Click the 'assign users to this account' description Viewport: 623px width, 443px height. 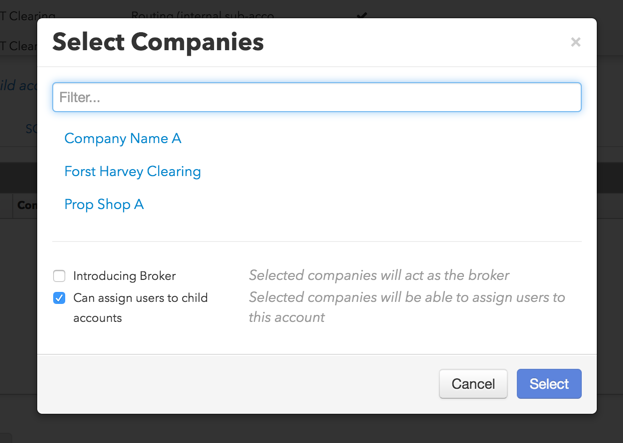tap(407, 307)
